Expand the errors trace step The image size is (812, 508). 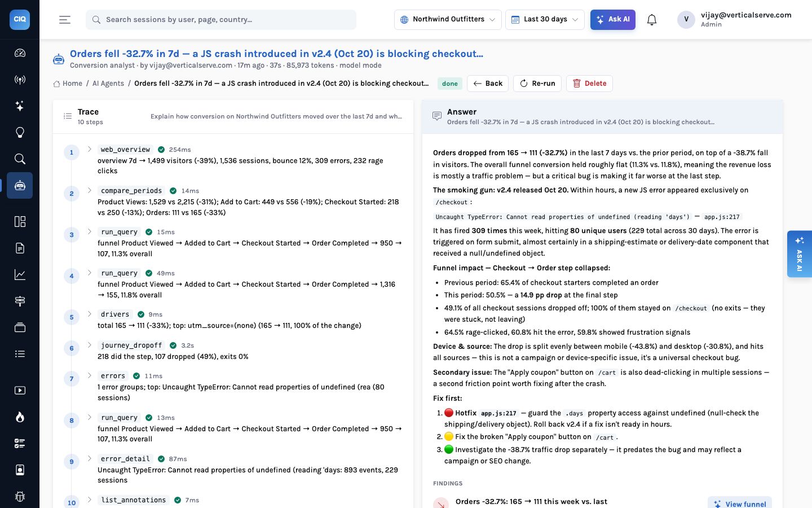point(90,376)
